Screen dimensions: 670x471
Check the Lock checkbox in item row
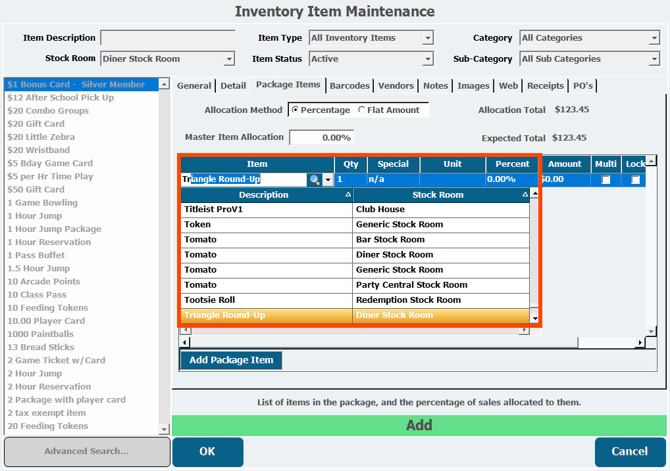635,180
